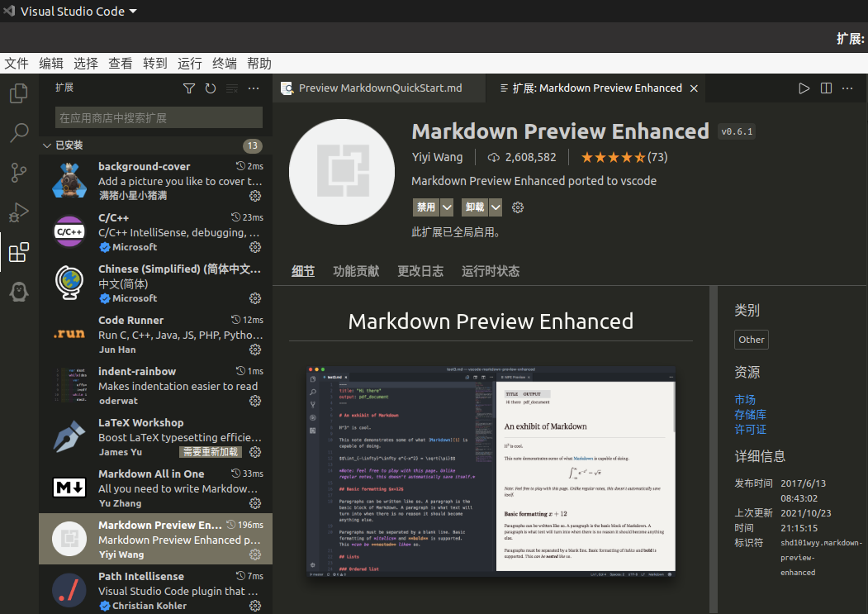Open the 选择 menu
Screen dimensions: 868x614
pos(86,64)
